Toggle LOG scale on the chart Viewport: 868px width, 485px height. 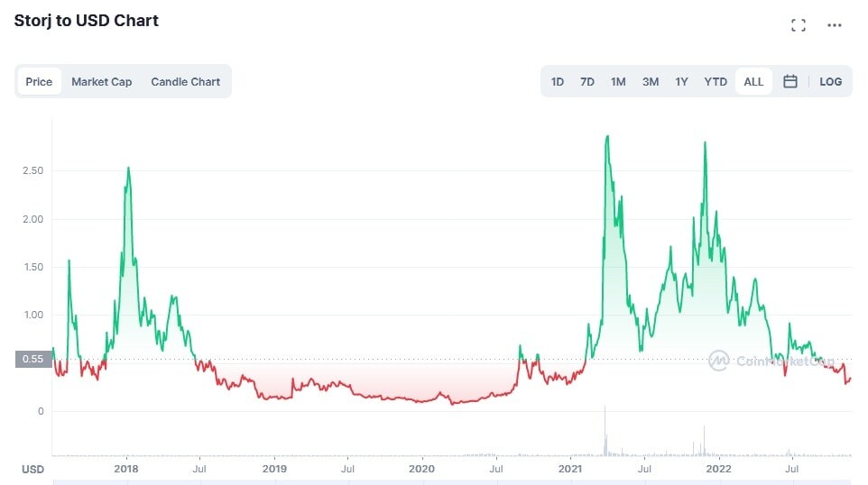pyautogui.click(x=830, y=82)
